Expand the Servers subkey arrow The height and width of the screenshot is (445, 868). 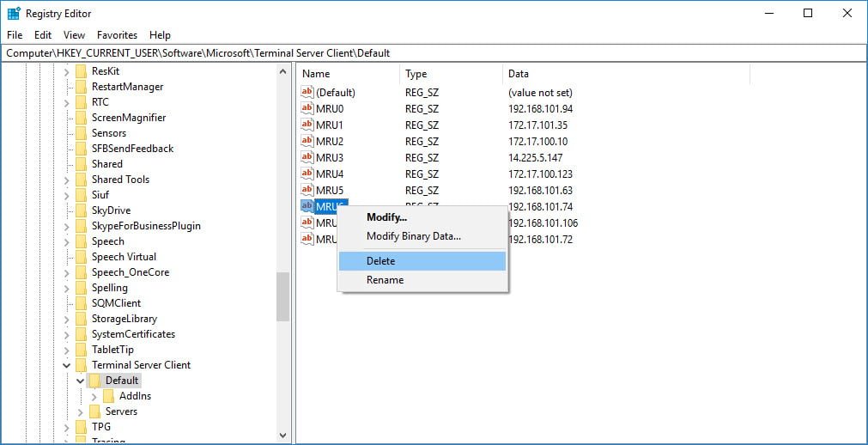tap(80, 411)
